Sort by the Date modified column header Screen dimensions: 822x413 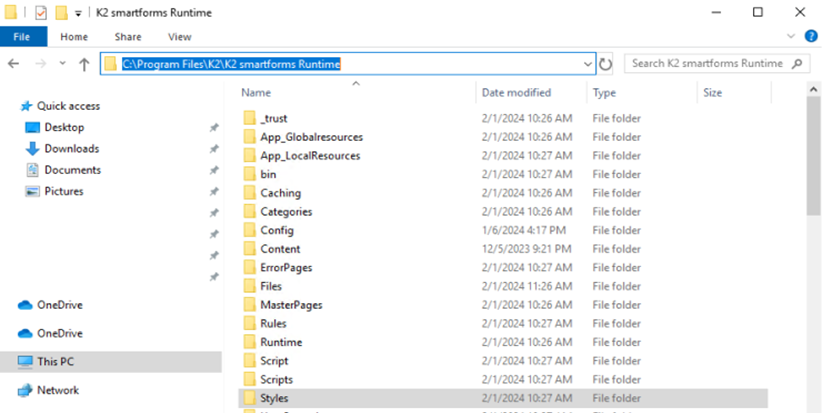click(516, 93)
